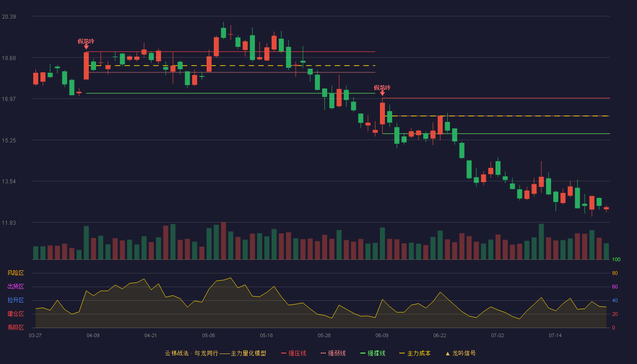Click the 05-18 date axis label
This screenshot has width=637, height=364.
(x=266, y=335)
